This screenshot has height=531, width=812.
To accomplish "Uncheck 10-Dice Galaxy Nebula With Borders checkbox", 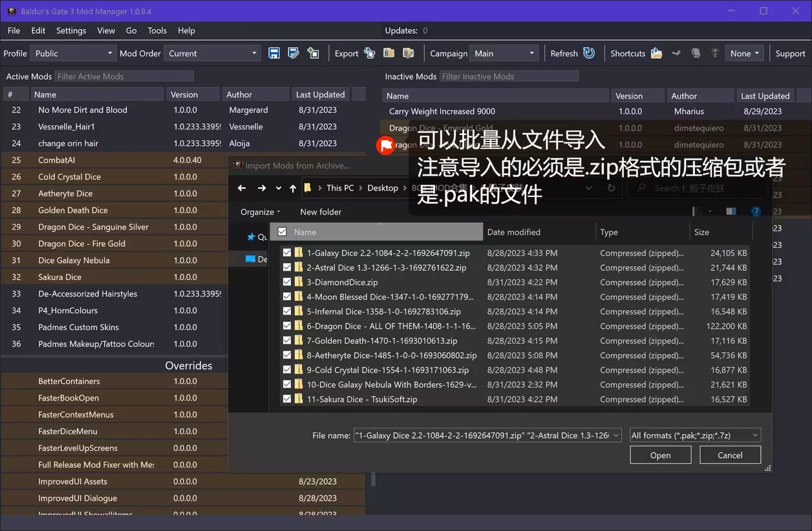I will click(x=287, y=384).
